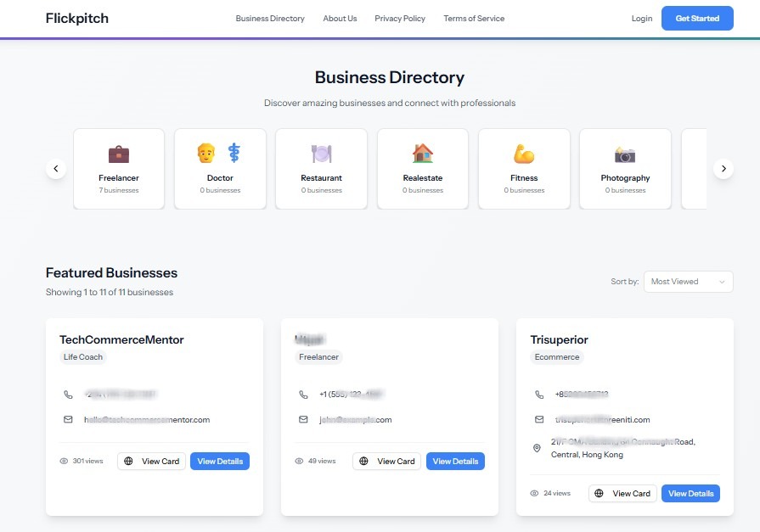Click the phone icon on Trisuperior card
Viewport: 760px width, 532px height.
539,395
